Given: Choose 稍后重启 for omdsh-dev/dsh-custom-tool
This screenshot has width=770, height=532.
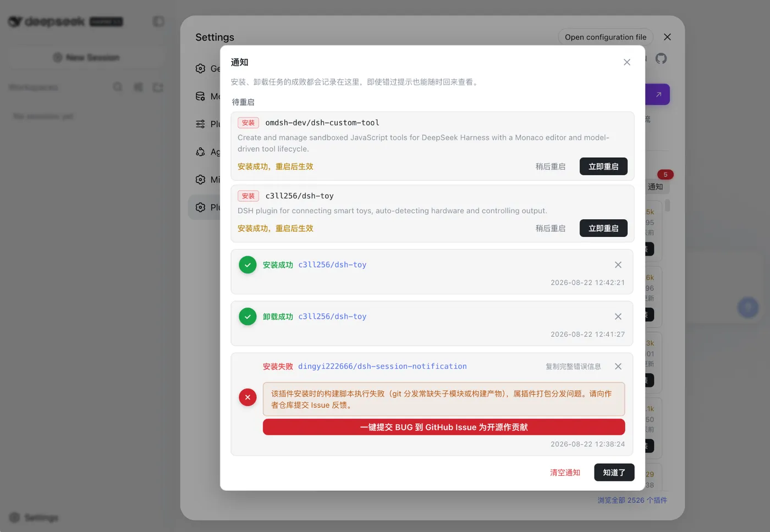Looking at the screenshot, I should pyautogui.click(x=551, y=167).
